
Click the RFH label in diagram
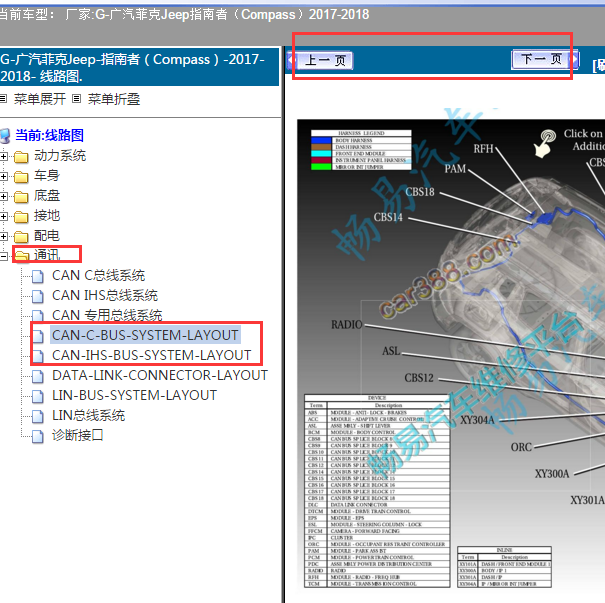coord(483,149)
